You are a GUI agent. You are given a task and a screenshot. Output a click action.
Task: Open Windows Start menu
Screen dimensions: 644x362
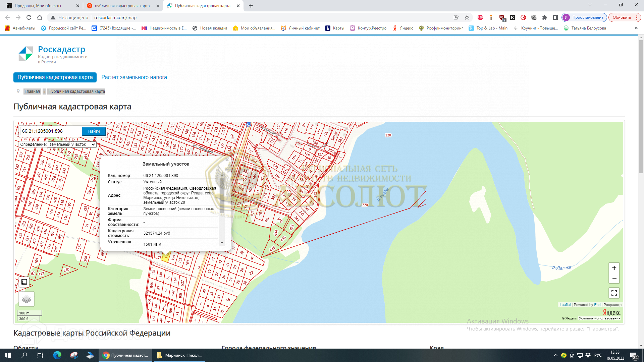click(x=8, y=355)
